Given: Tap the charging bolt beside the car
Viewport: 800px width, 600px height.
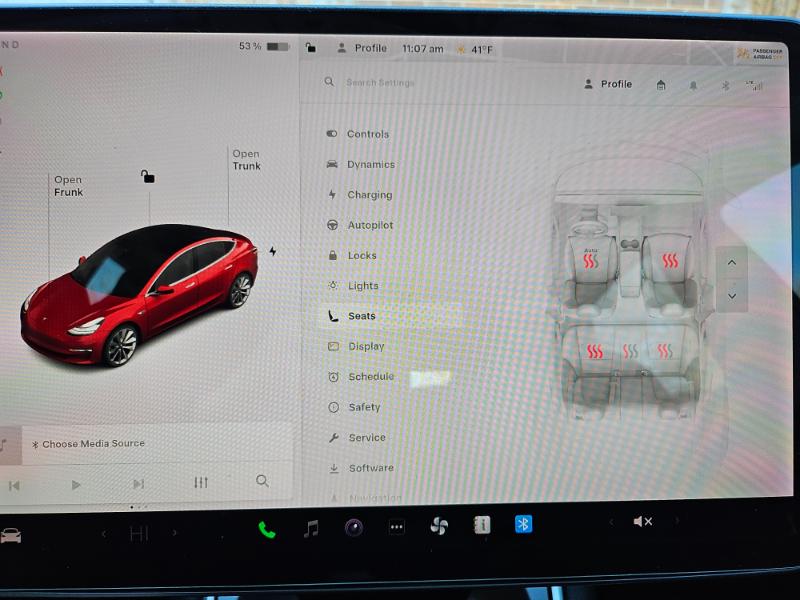Looking at the screenshot, I should pyautogui.click(x=272, y=252).
